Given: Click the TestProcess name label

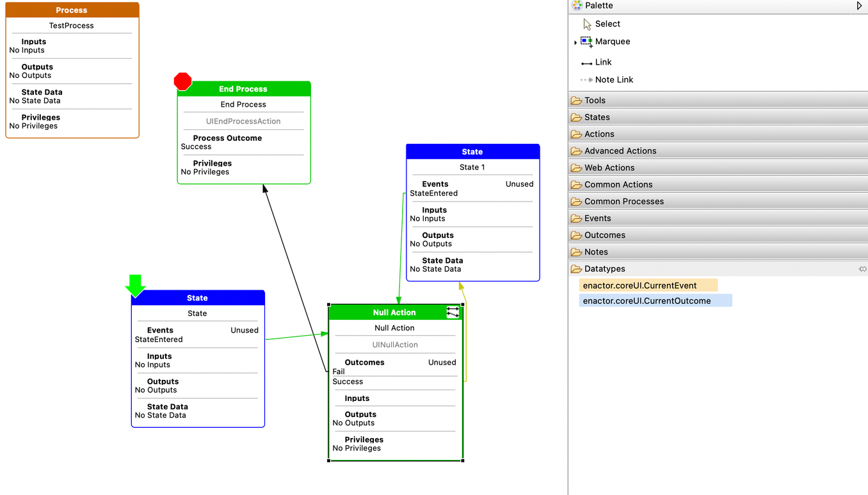Looking at the screenshot, I should click(x=72, y=26).
